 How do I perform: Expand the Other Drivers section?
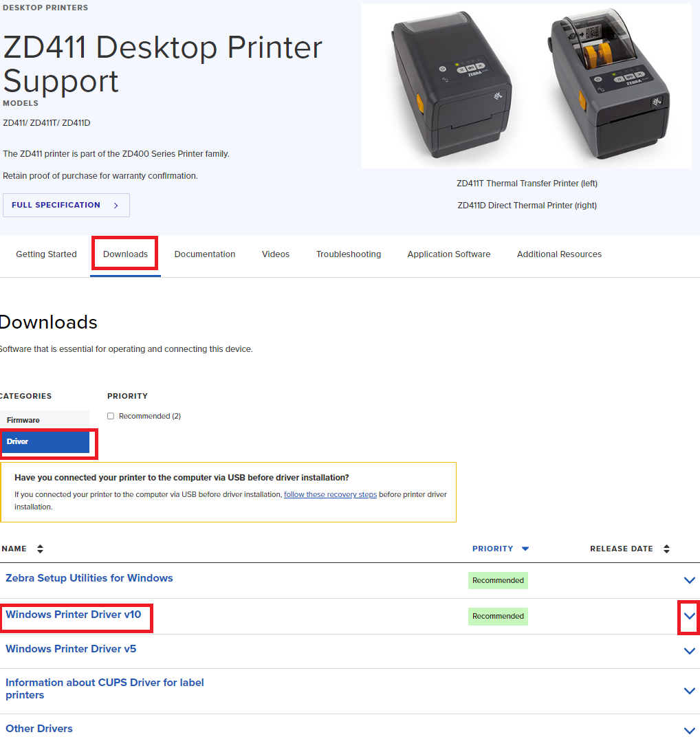[689, 729]
